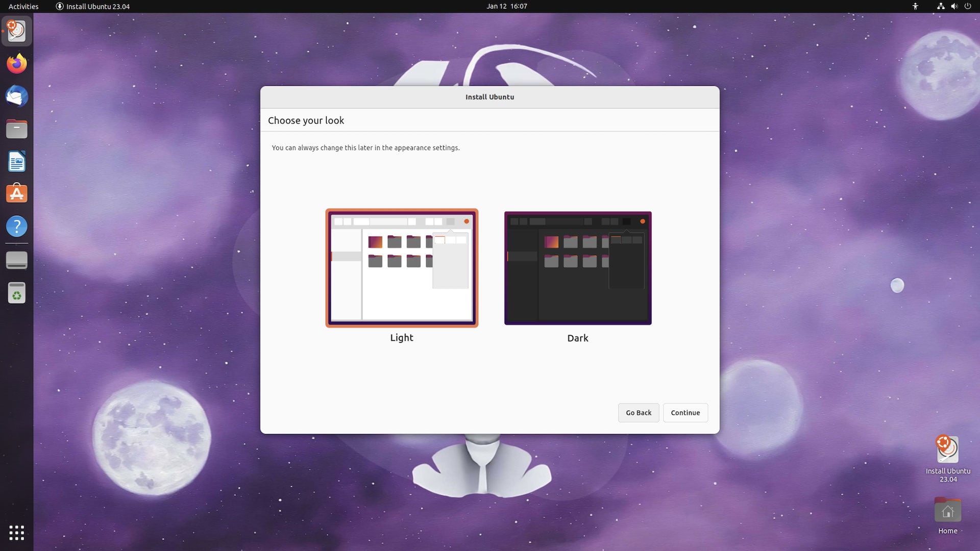Open the Activities overview

coord(23,6)
